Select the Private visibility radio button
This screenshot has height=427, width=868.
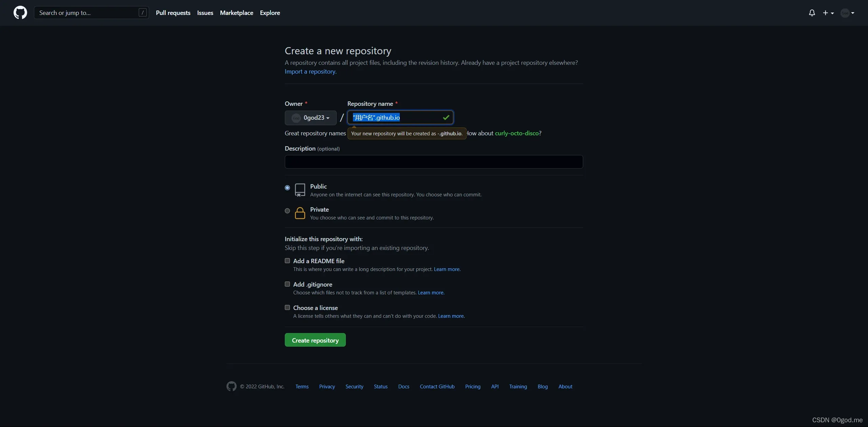(287, 211)
